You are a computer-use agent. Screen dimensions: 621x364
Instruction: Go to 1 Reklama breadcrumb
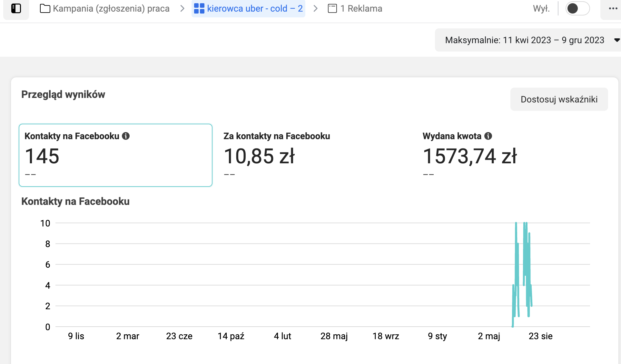click(361, 8)
